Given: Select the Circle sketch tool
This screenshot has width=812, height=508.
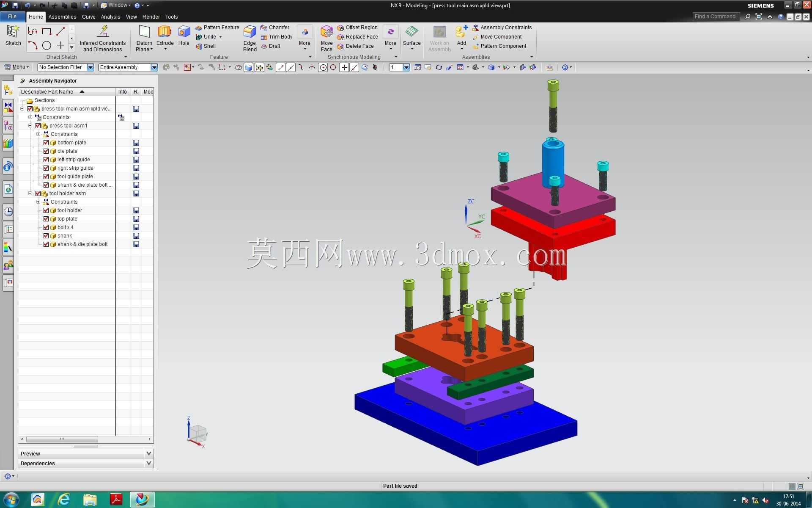Looking at the screenshot, I should (47, 45).
